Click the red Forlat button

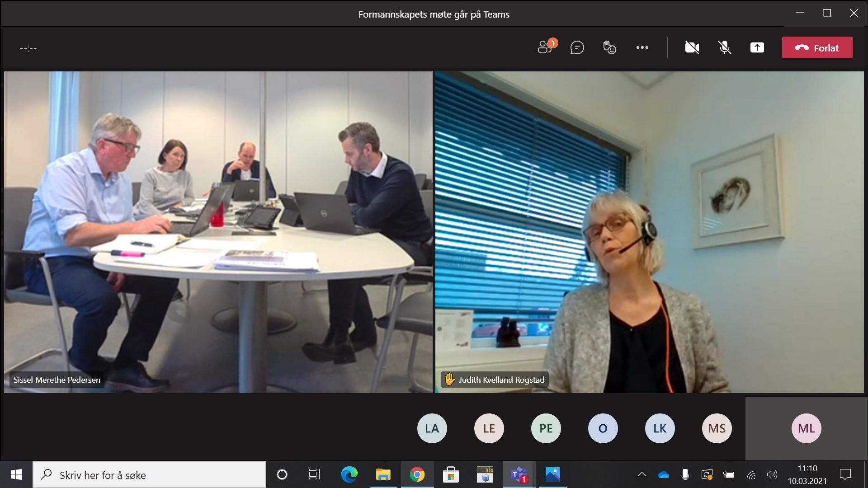coord(817,47)
